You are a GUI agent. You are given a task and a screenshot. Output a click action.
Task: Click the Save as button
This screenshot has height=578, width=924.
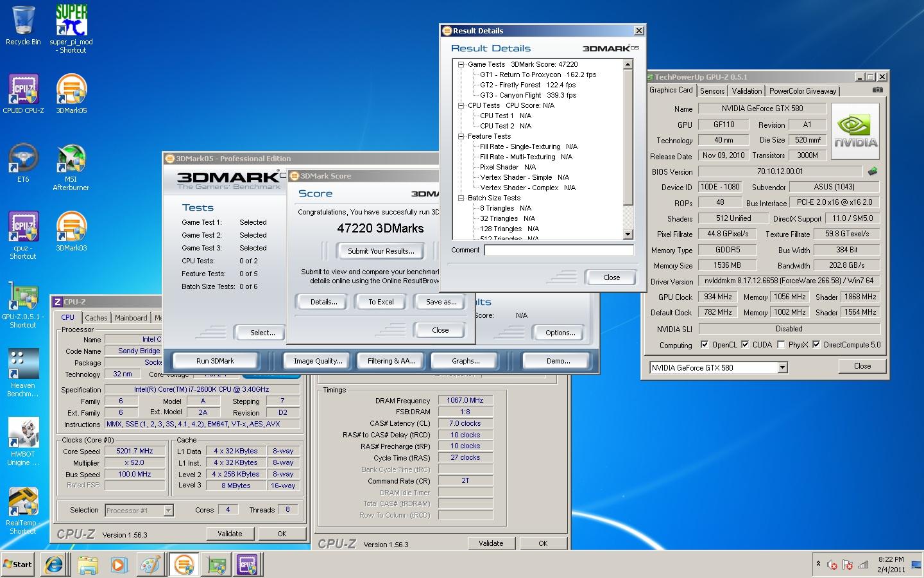pyautogui.click(x=441, y=302)
